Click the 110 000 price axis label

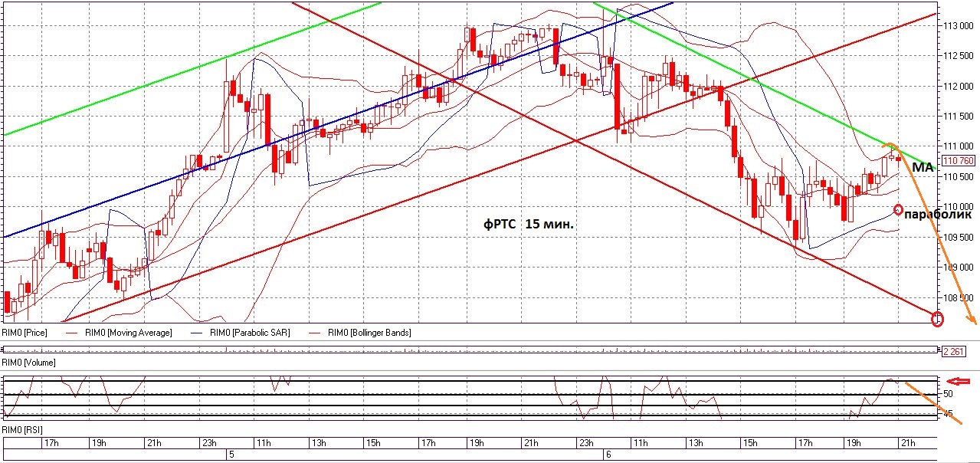click(958, 207)
